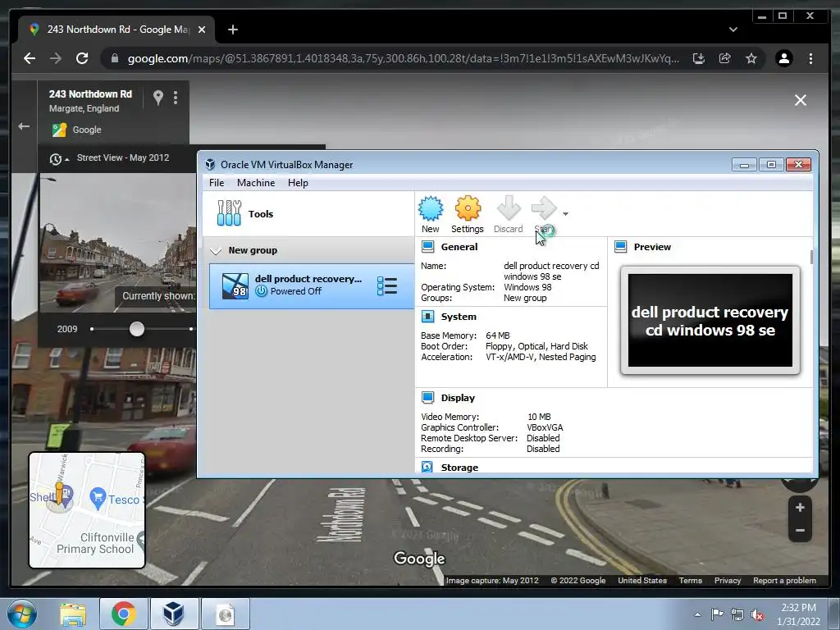Open Chrome tab search chevron

pyautogui.click(x=733, y=30)
